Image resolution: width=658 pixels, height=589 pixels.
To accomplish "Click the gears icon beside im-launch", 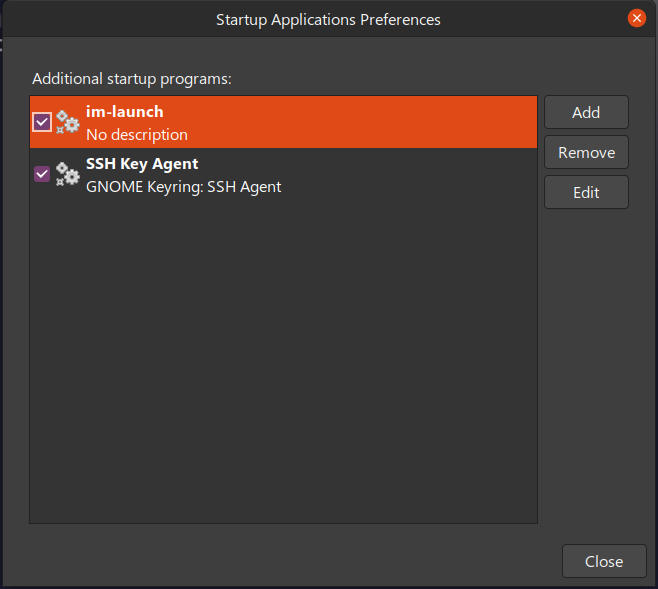I will (68, 122).
